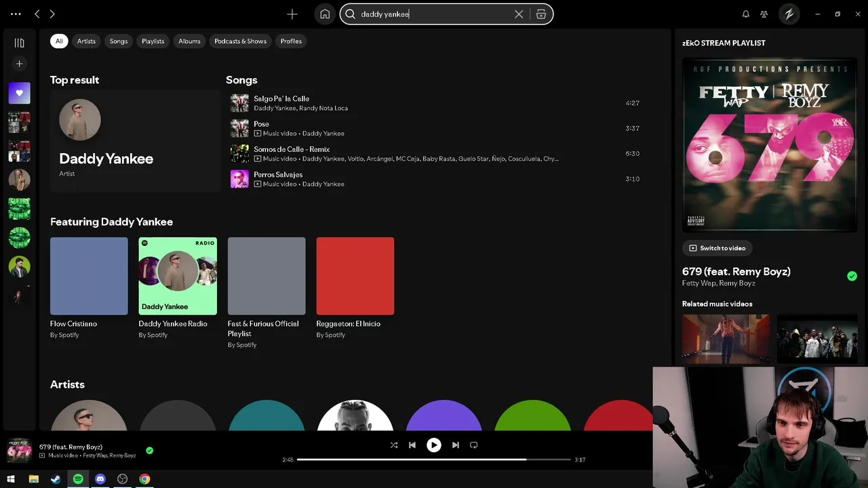Open the first related music video thumbnail
This screenshot has width=868, height=488.
726,340
